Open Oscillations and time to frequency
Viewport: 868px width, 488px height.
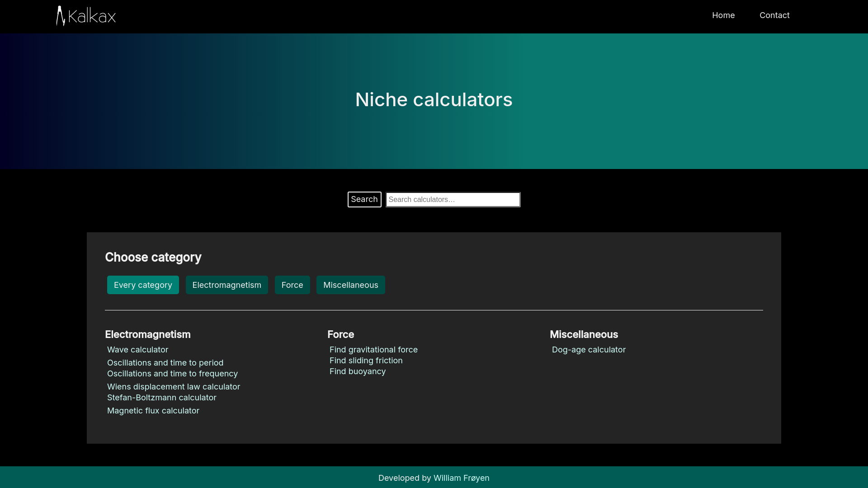172,374
